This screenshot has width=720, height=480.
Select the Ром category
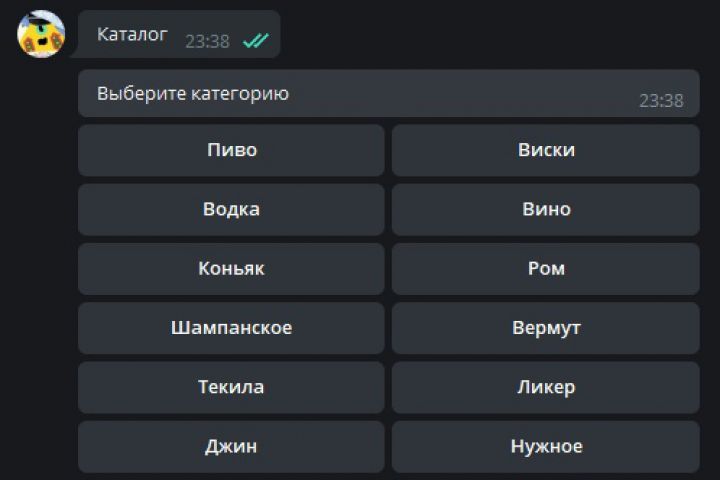pyautogui.click(x=546, y=269)
